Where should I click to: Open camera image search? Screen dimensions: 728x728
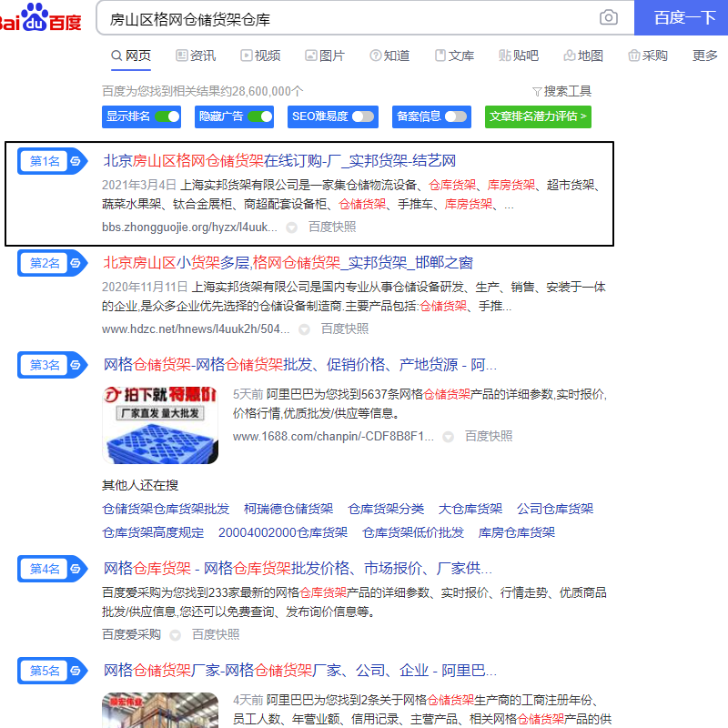coord(608,17)
